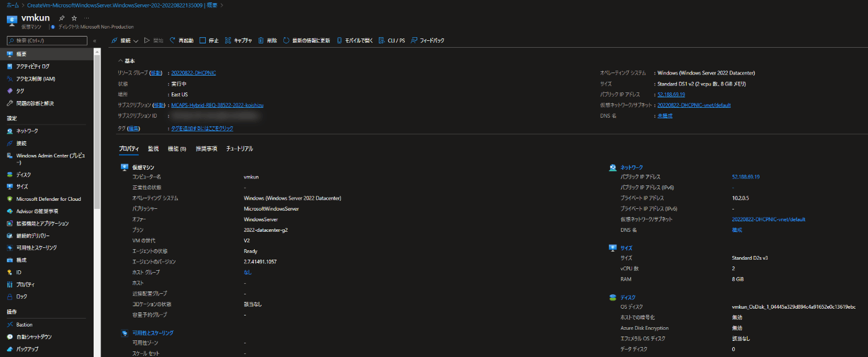
Task: Select 概要 (Overview) in sidebar
Action: 46,54
